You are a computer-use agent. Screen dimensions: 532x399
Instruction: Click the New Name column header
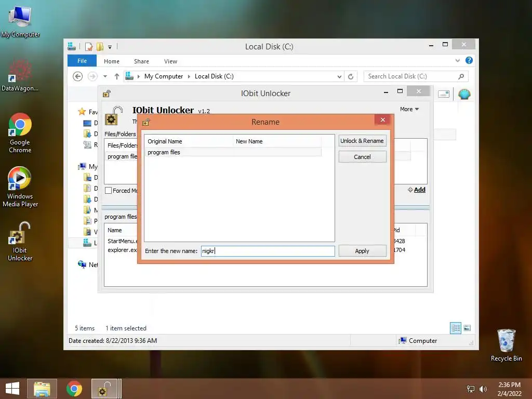coord(276,141)
